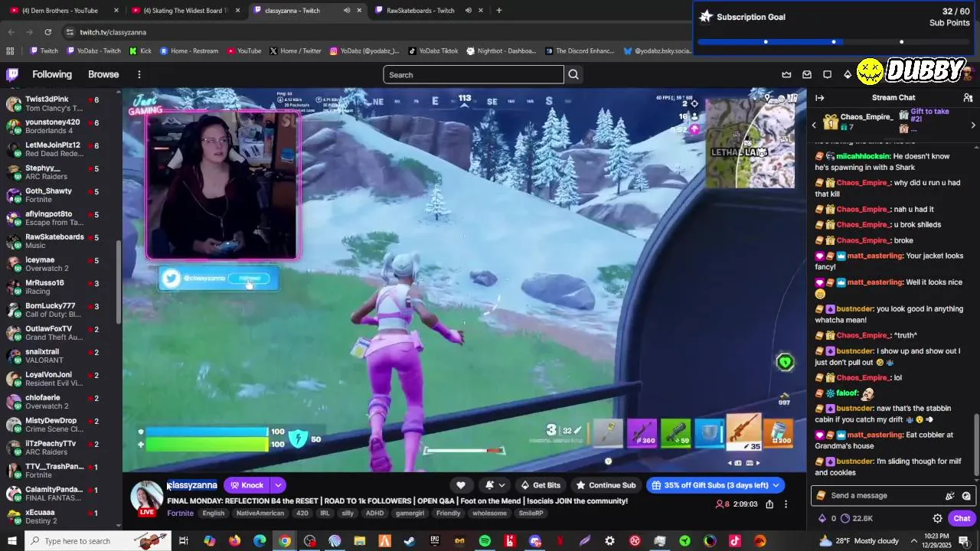Open the 22.6K channel points balance
This screenshot has width=980, height=551.
tap(856, 518)
